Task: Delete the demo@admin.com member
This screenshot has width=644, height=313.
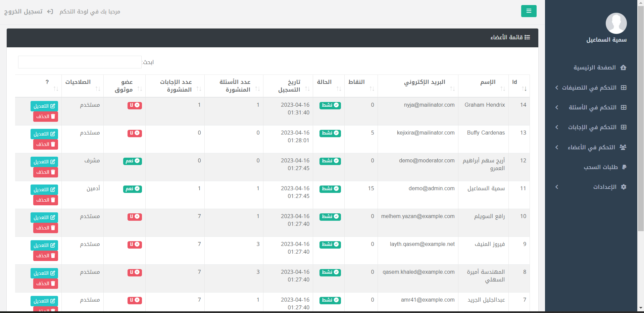Action: (46, 200)
